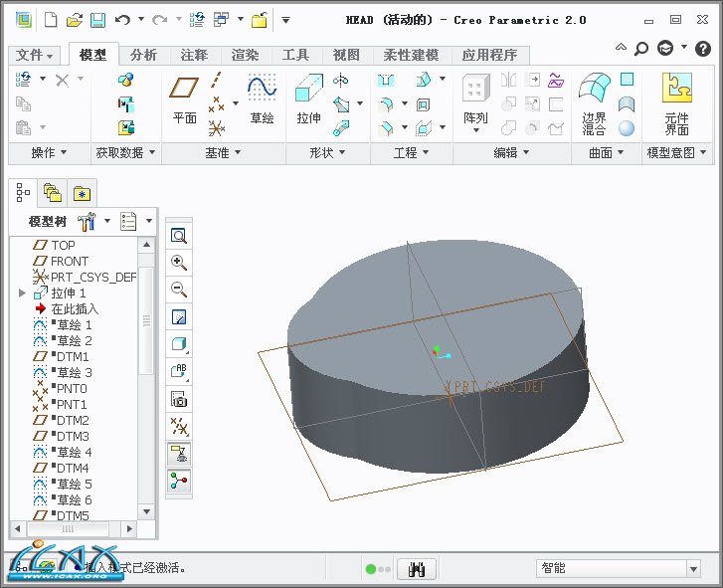
Task: Expand the 拉伸 1 tree node
Action: pyautogui.click(x=22, y=294)
